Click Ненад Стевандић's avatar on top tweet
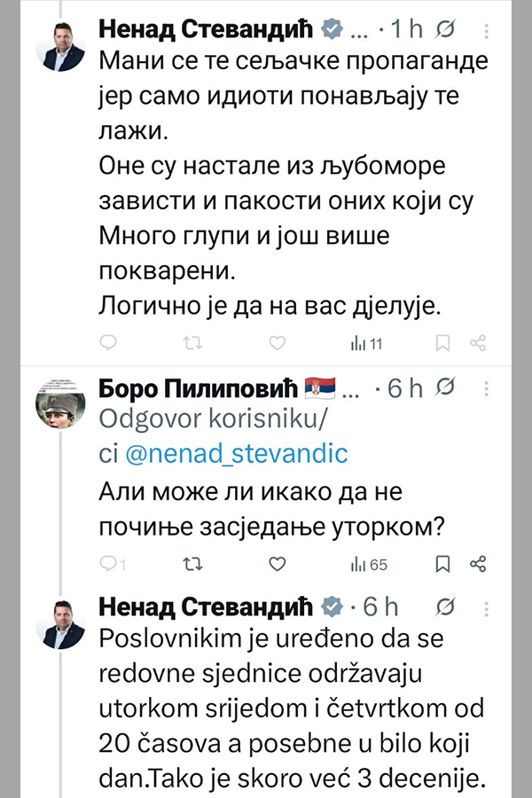This screenshot has height=798, width=532. click(60, 47)
